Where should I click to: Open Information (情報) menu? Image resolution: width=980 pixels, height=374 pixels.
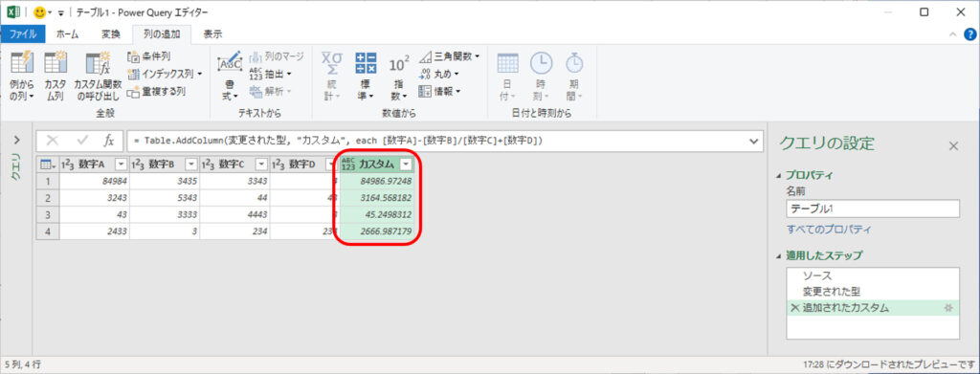tap(439, 92)
